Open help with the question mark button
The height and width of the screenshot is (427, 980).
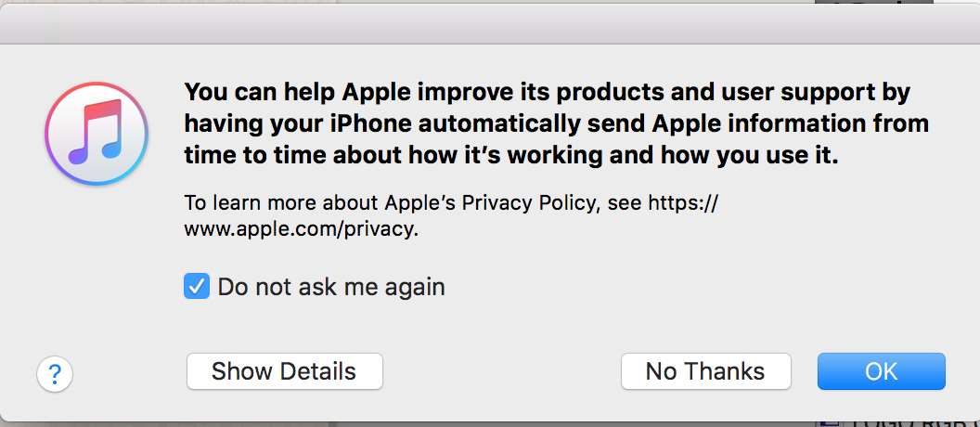coord(55,374)
